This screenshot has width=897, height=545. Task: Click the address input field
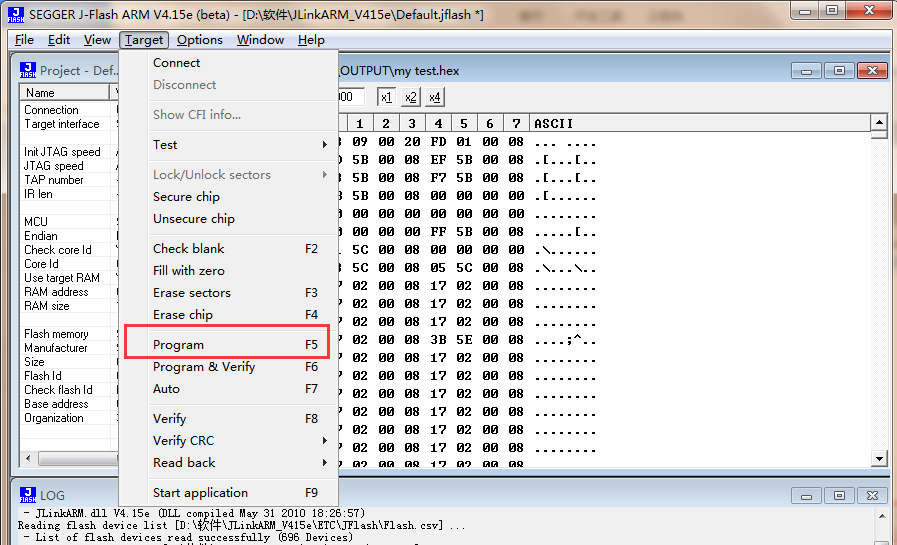pyautogui.click(x=351, y=97)
